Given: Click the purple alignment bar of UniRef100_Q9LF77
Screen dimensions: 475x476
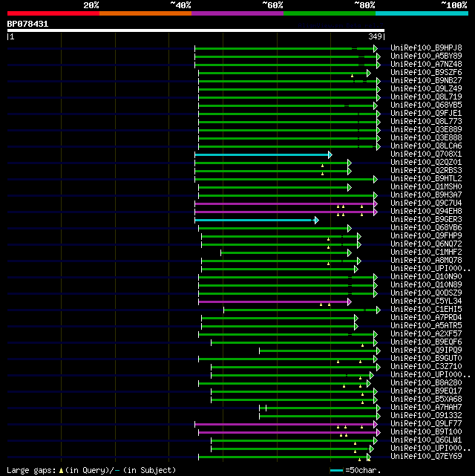Looking at the screenshot, I should click(x=284, y=425).
